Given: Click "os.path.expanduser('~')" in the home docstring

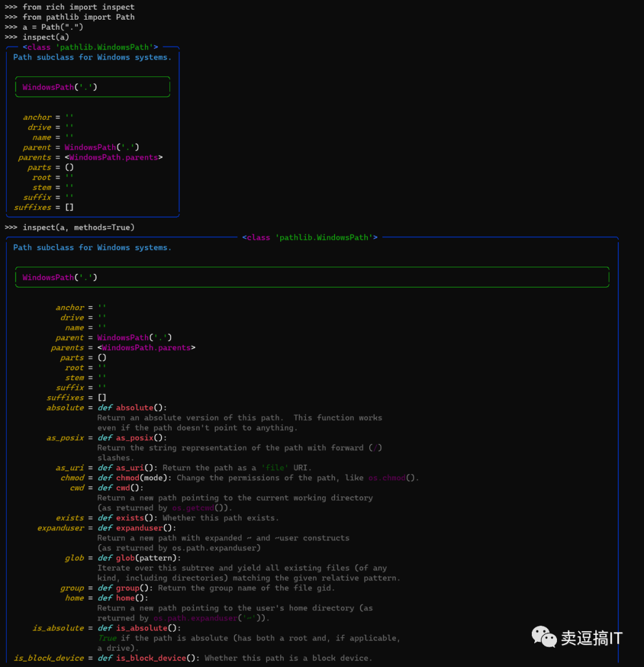Looking at the screenshot, I should click(x=206, y=618).
